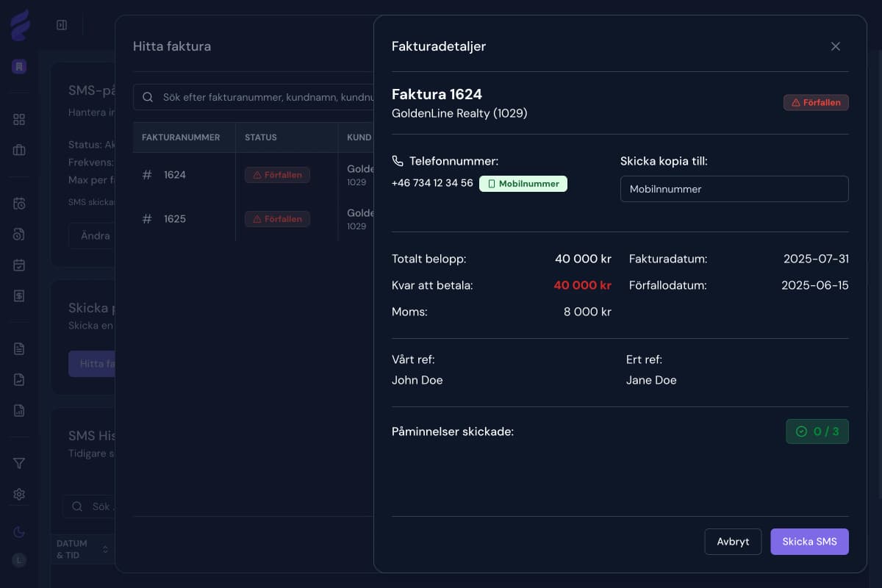This screenshot has width=882, height=588.
Task: Click the calendar check icon in sidebar
Action: click(x=19, y=265)
